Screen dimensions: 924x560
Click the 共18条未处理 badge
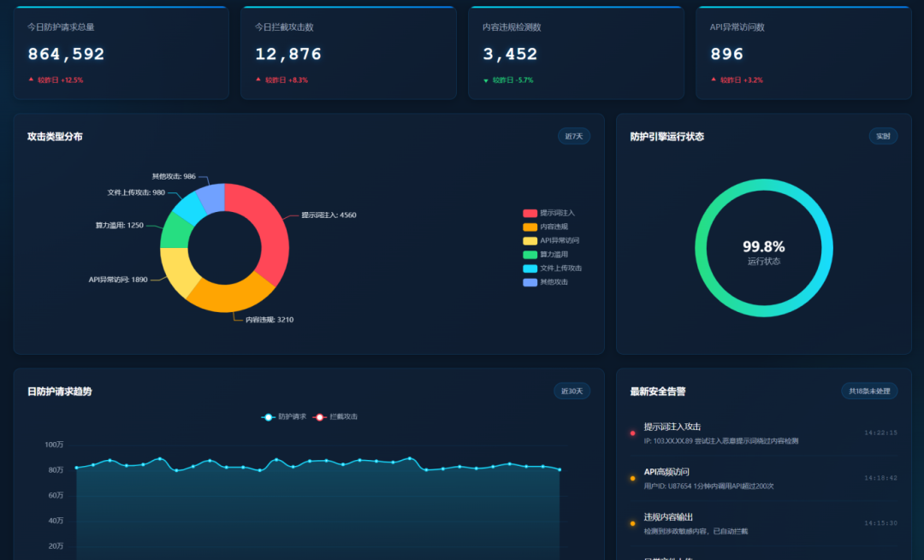869,392
